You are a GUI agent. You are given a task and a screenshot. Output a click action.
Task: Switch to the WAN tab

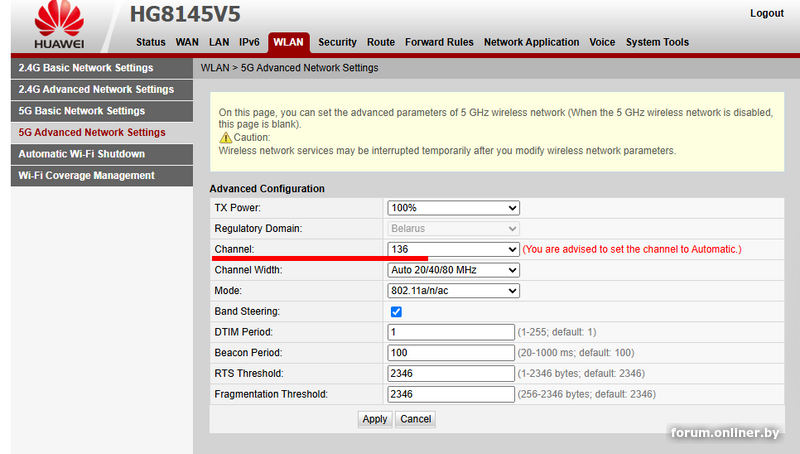coord(187,42)
